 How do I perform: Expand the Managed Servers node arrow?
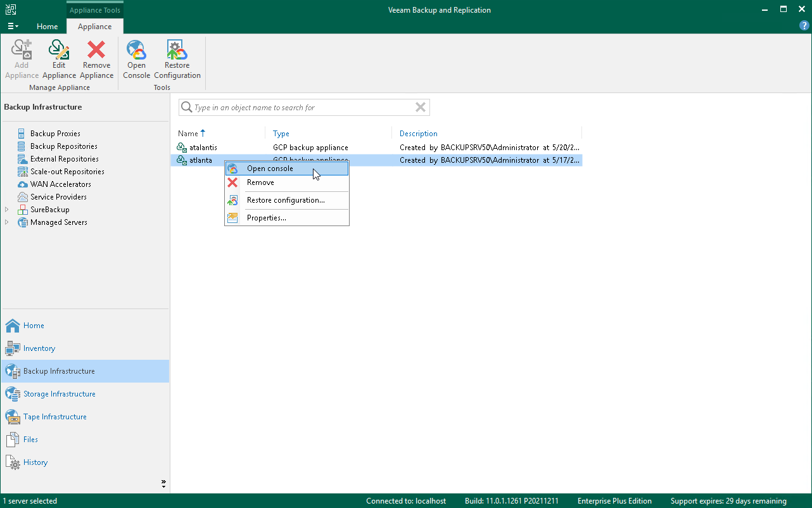coord(7,222)
